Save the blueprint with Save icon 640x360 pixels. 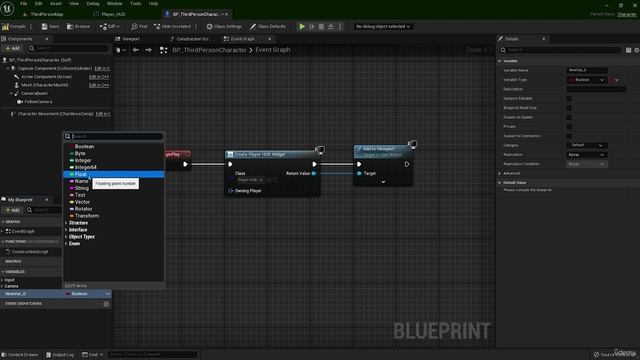click(50, 27)
